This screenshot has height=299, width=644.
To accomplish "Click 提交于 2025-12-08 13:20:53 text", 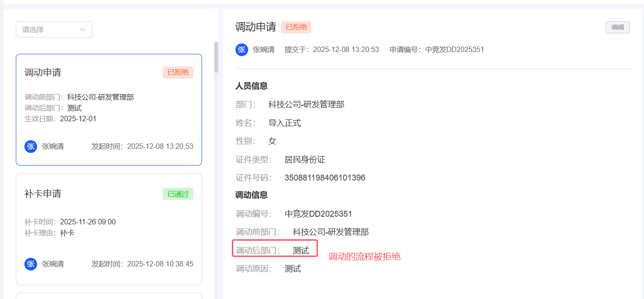I will (x=332, y=50).
